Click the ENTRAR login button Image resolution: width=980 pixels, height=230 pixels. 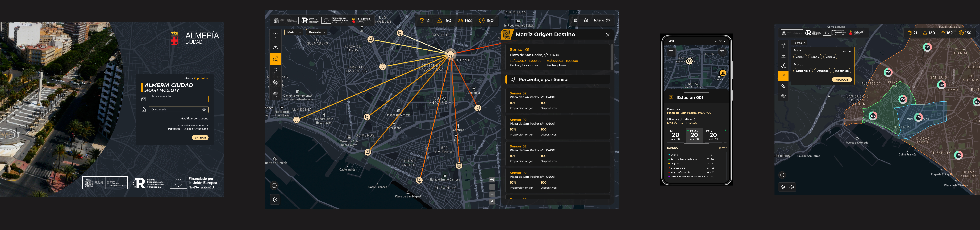200,138
